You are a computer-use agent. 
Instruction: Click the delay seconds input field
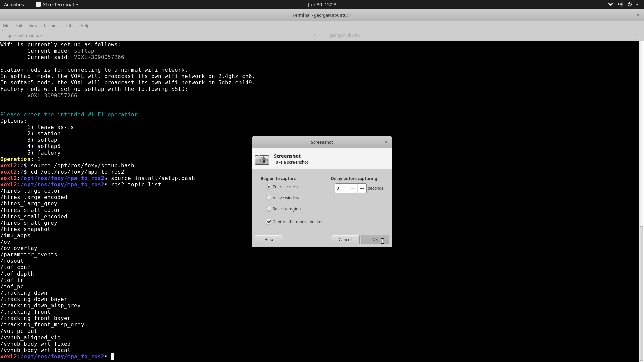[x=341, y=188]
